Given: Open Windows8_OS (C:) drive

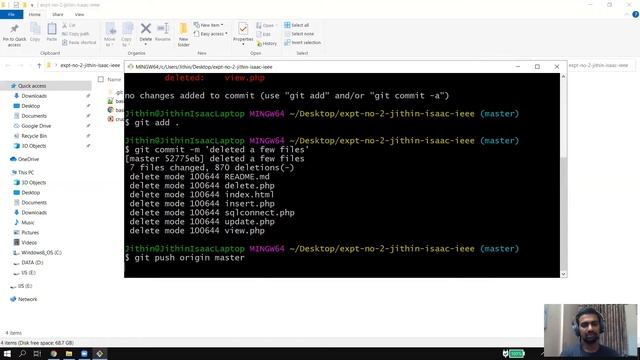Looking at the screenshot, I should 41,253.
